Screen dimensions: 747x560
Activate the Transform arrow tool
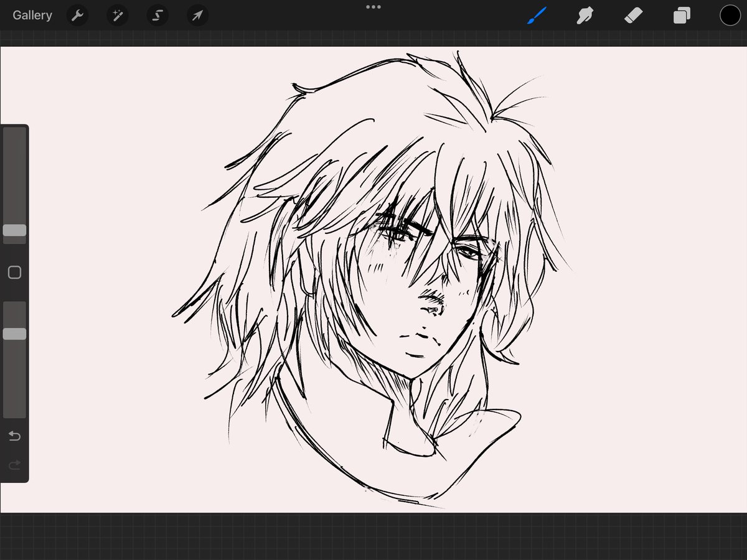point(197,16)
